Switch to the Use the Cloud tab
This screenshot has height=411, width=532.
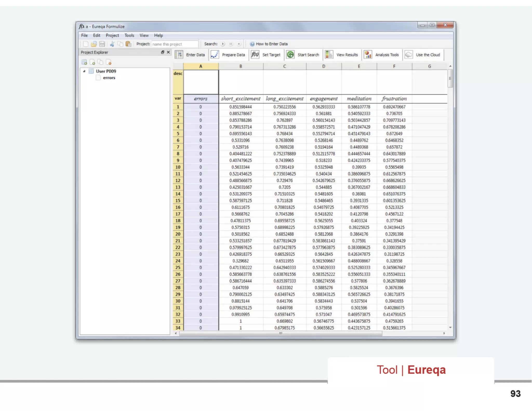click(x=423, y=55)
